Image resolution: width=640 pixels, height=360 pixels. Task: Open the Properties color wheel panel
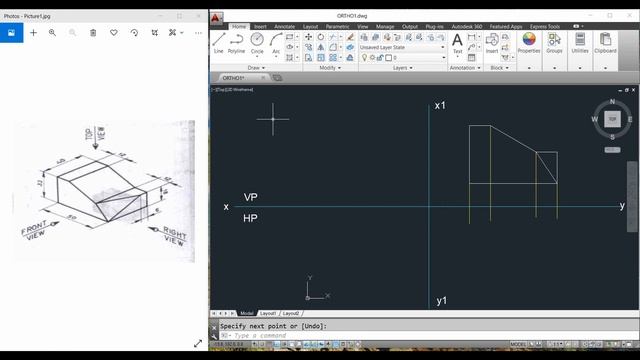pyautogui.click(x=529, y=43)
